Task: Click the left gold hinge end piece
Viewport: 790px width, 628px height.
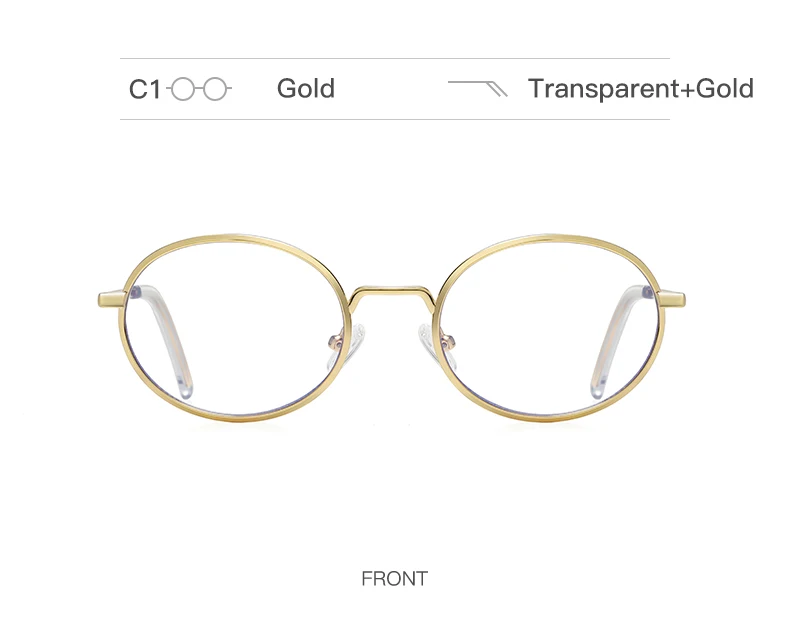Action: click(111, 299)
